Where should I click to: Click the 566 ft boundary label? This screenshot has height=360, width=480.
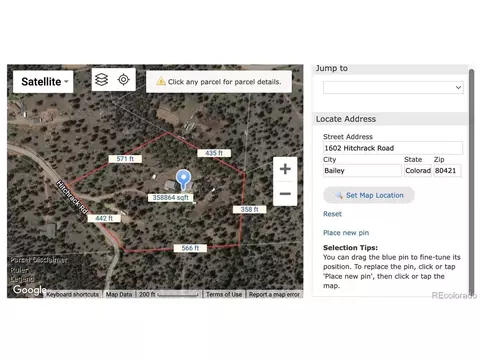pos(190,248)
